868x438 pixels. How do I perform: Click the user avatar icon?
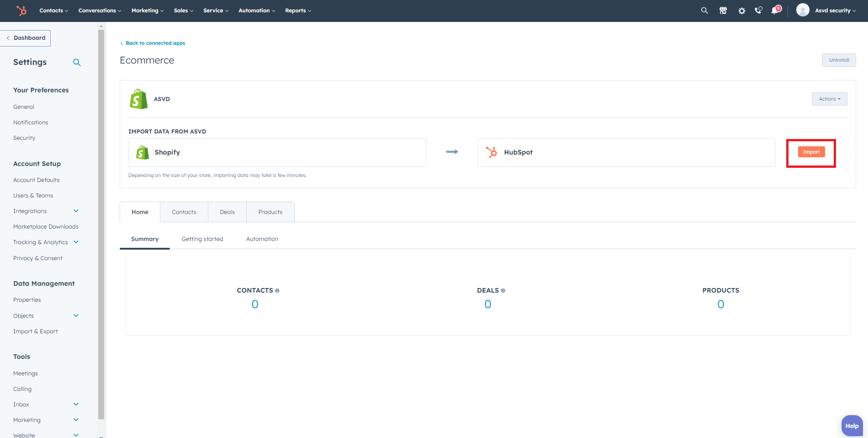803,10
